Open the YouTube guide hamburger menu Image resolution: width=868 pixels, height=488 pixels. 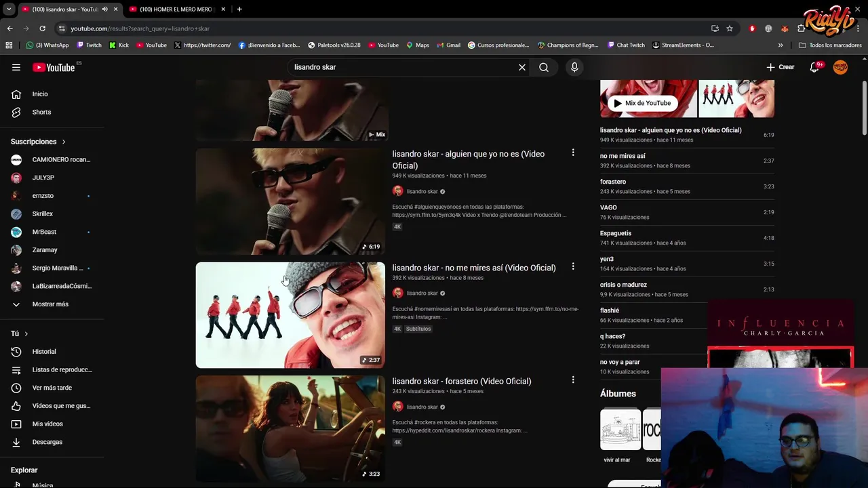click(16, 67)
